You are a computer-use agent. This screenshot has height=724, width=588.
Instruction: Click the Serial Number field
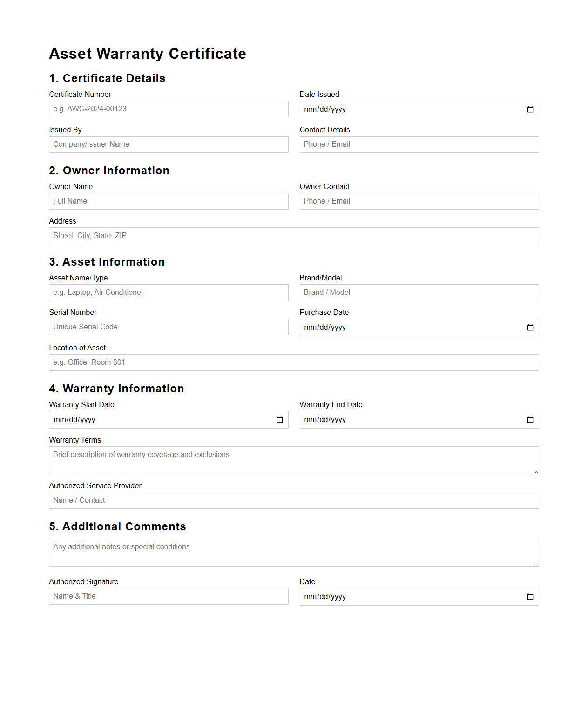169,327
